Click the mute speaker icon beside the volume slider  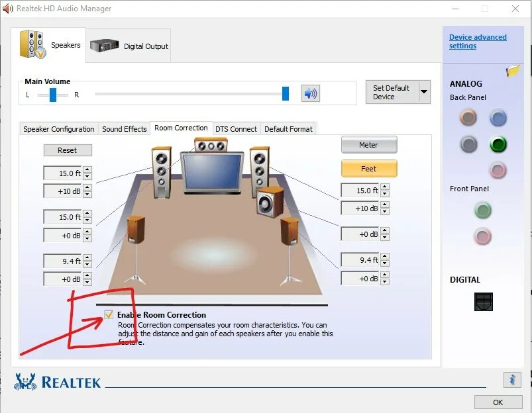click(x=311, y=93)
